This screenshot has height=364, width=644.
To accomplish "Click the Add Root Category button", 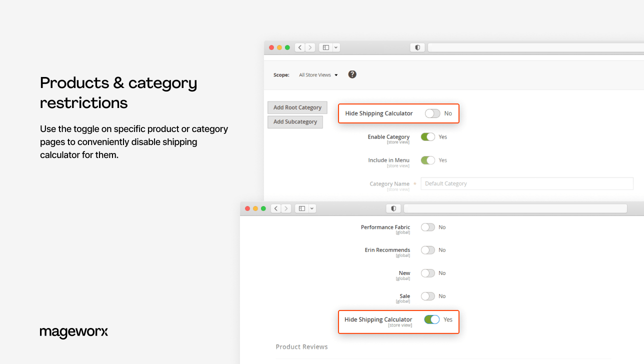I will point(297,107).
